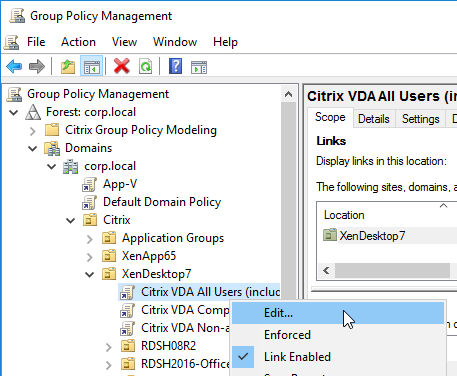Click the Citrix VDA Non-a GPO icon

click(x=128, y=328)
